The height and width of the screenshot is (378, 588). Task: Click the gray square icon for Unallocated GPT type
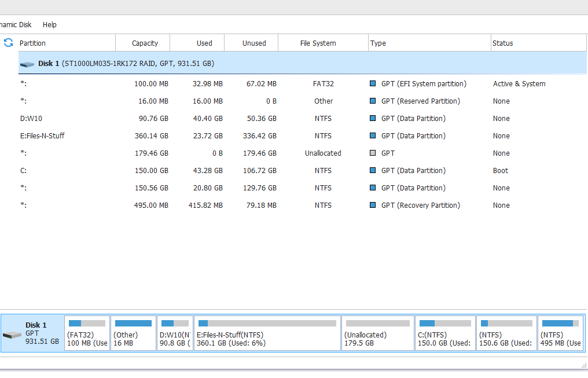373,153
